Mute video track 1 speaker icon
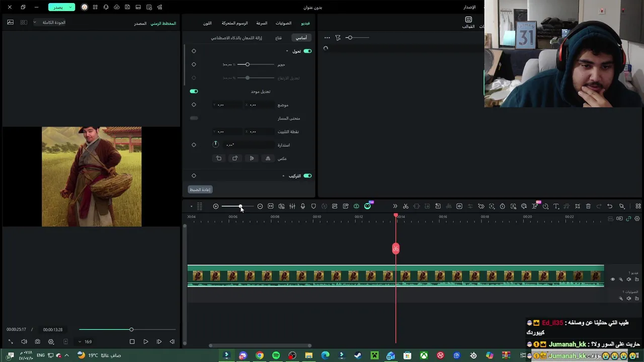The width and height of the screenshot is (644, 362). [x=628, y=280]
